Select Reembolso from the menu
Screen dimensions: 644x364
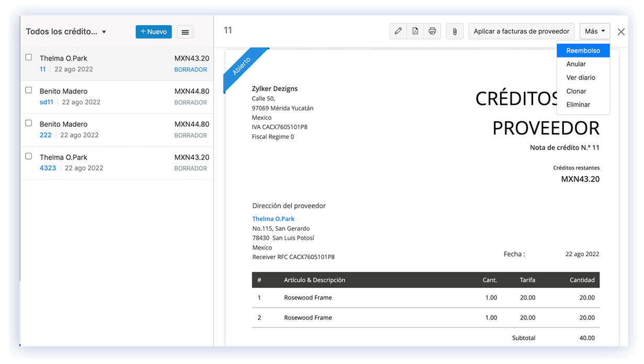coord(582,50)
